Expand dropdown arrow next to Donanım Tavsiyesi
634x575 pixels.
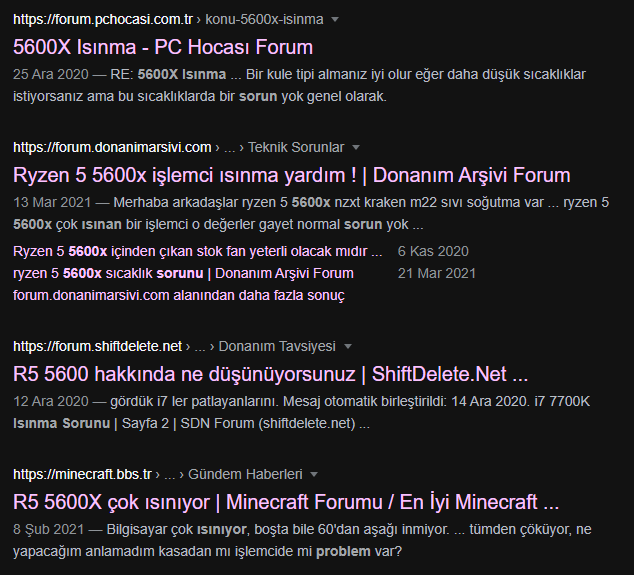click(x=348, y=347)
